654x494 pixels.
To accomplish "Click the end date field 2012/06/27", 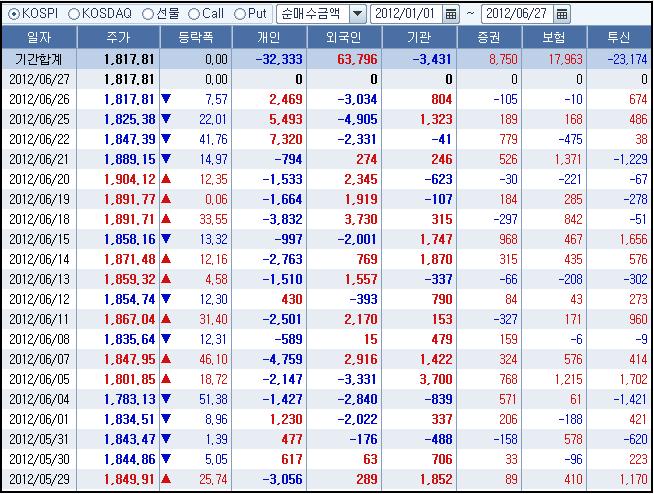I will click(x=518, y=14).
